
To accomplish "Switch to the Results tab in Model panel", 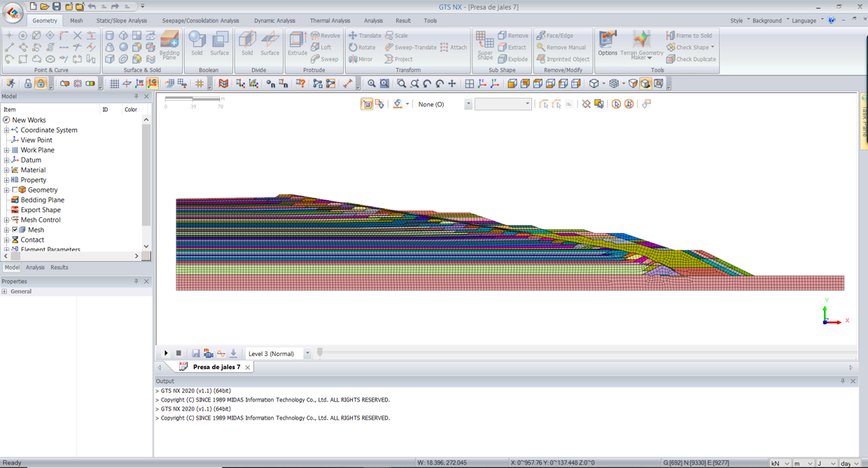I will click(x=59, y=268).
